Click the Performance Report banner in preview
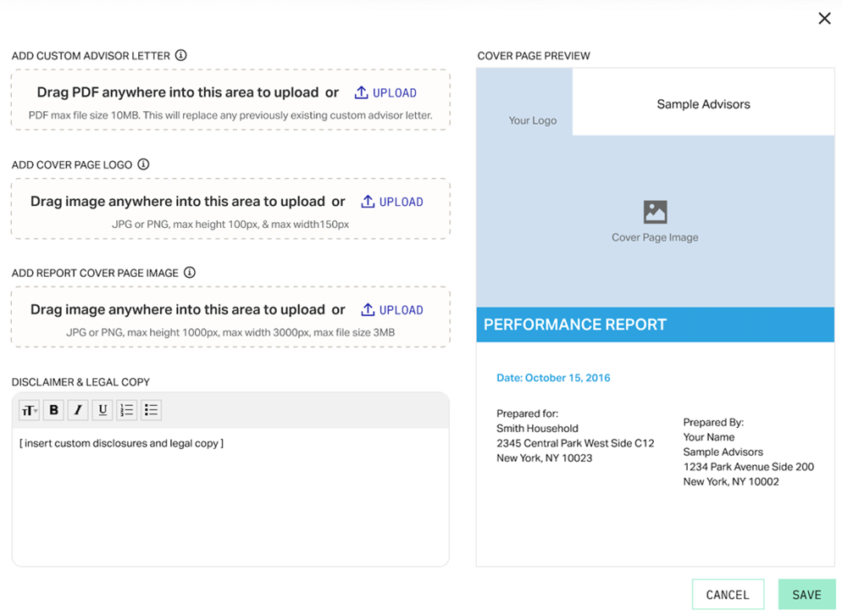 655,325
